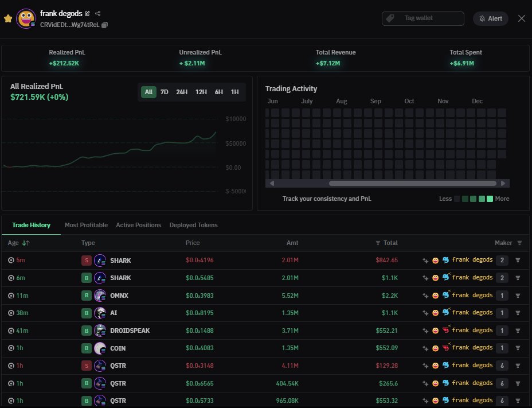The image size is (532, 408).
Task: Open the Alert dropdown button
Action: [491, 18]
